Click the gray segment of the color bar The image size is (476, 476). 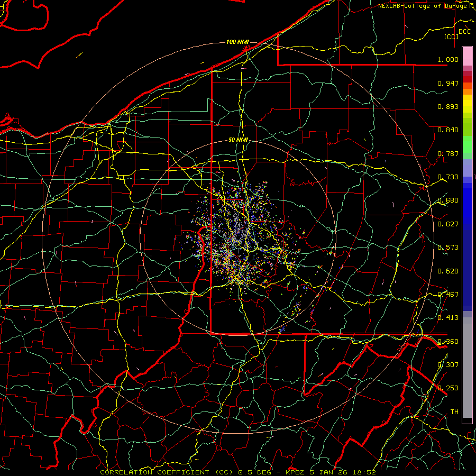(467, 368)
